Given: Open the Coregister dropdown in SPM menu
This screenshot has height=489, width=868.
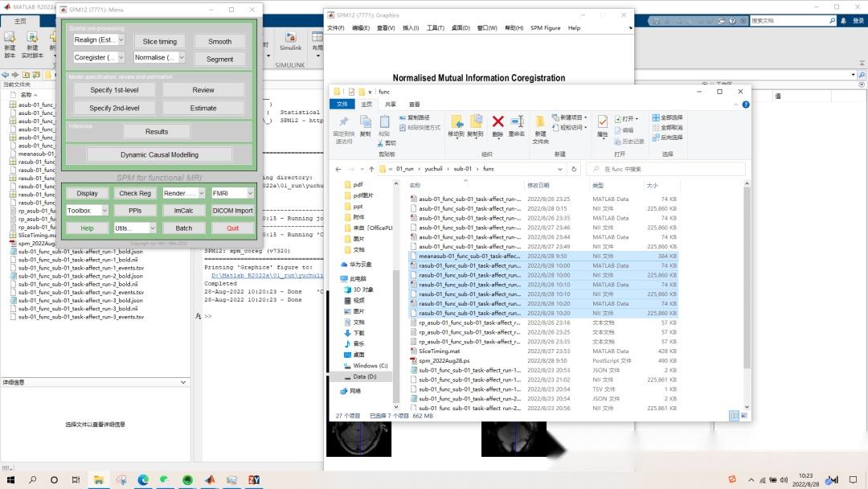Looking at the screenshot, I should 99,58.
